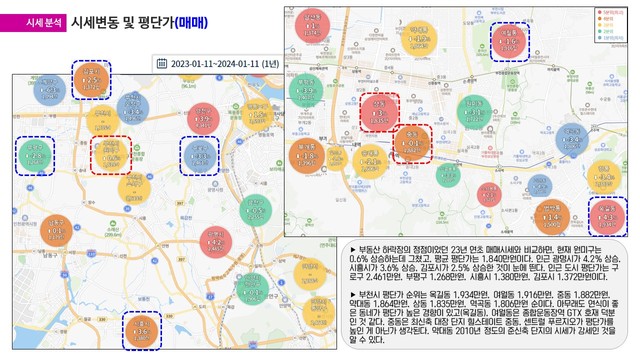The height and width of the screenshot is (360, 640).
Task: Click the blue 계양구 -6.3% circle marker
Action: pos(49,89)
